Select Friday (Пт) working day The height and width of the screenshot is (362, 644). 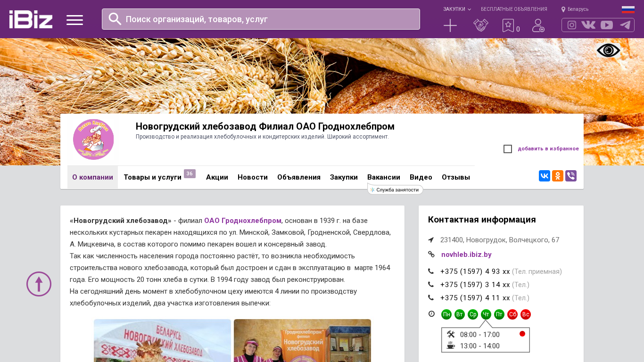tap(499, 314)
